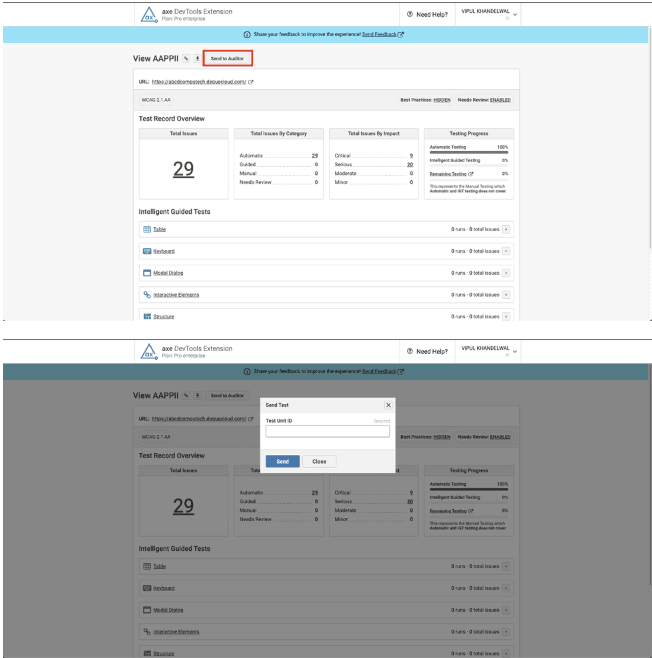The width and height of the screenshot is (652, 658).
Task: Click the Need Help question icon, undimmed page
Action: [410, 14]
